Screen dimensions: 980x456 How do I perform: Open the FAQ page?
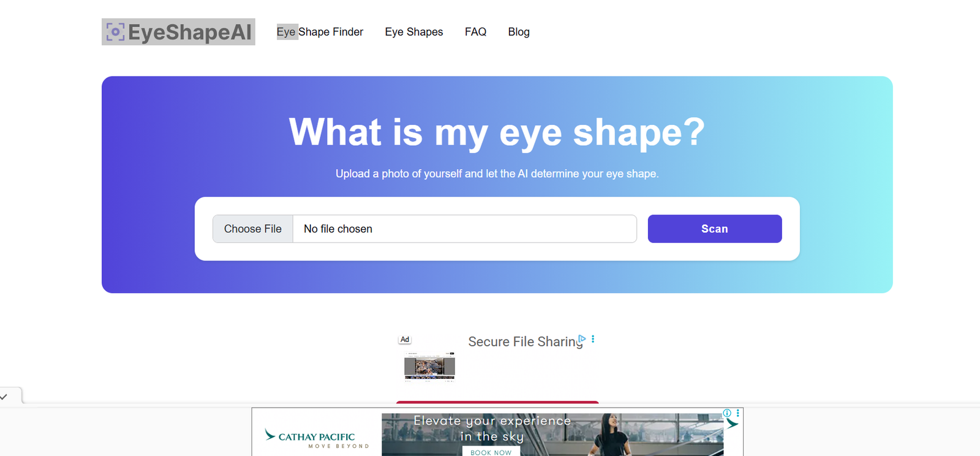[475, 32]
